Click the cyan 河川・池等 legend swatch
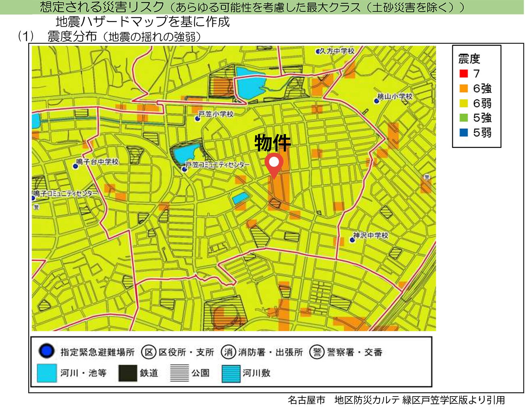This screenshot has width=525, height=420. tap(47, 373)
